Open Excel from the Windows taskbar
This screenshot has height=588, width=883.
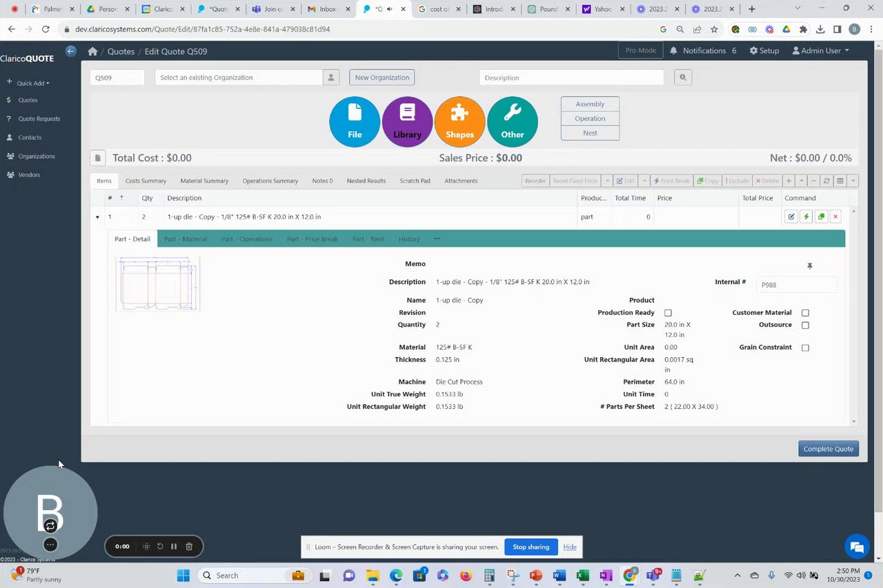tap(582, 576)
